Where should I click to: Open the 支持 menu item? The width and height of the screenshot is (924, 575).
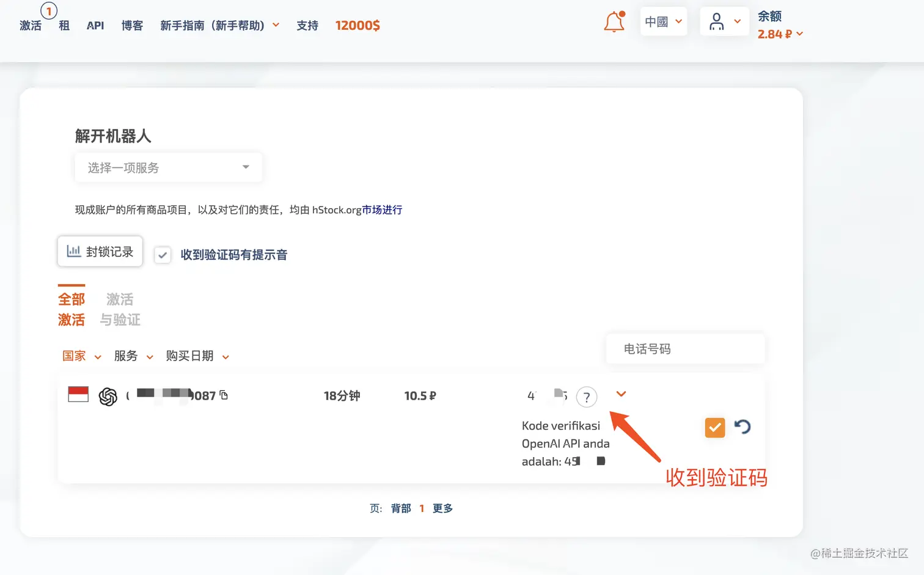pos(307,25)
